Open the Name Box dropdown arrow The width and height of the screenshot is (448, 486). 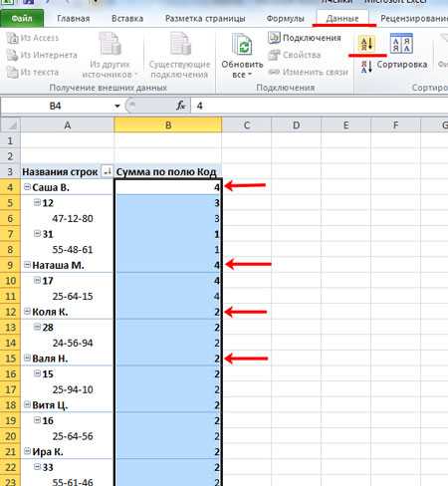pos(117,106)
